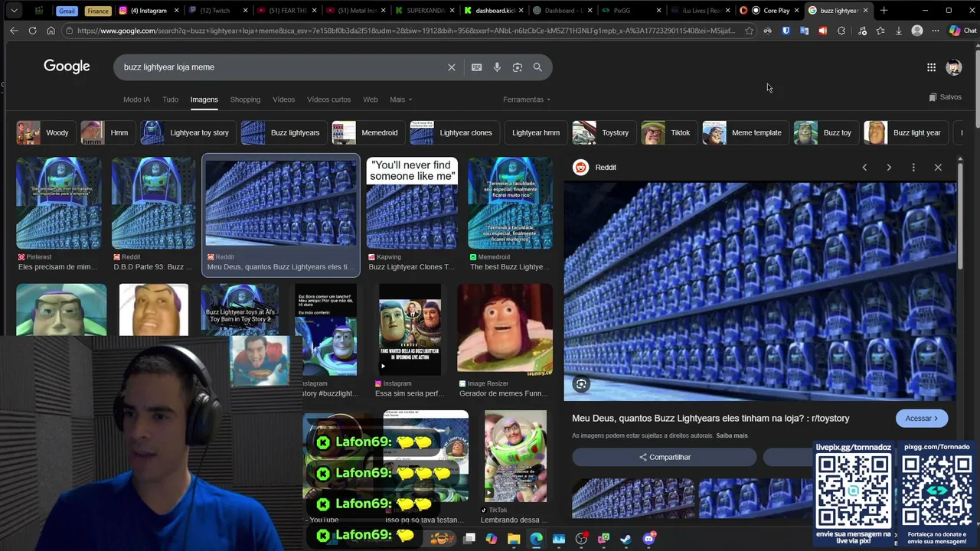
Task: Open browser home page
Action: [x=51, y=31]
